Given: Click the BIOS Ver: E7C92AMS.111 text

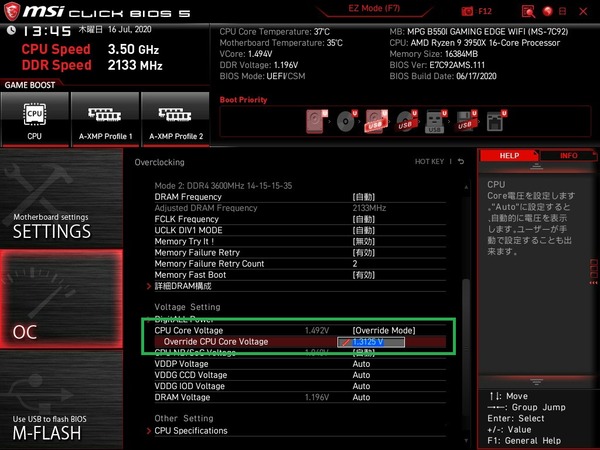Looking at the screenshot, I should (437, 65).
